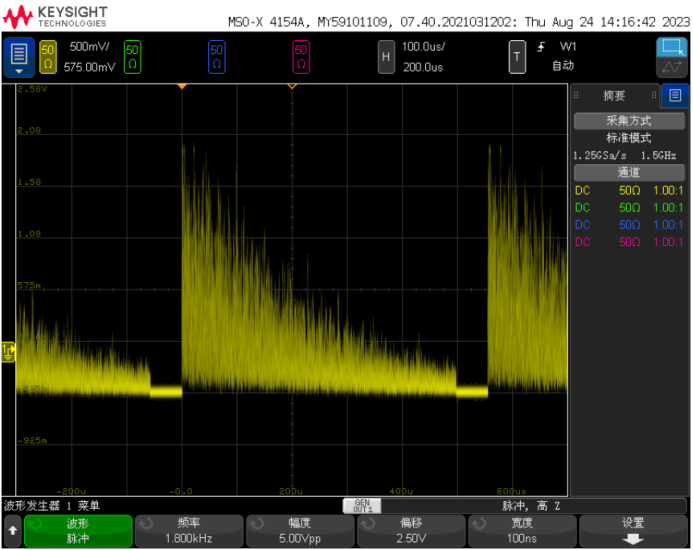693x550 pixels.
Task: Click the up arrow beside the softkey menu
Action: tap(12, 531)
